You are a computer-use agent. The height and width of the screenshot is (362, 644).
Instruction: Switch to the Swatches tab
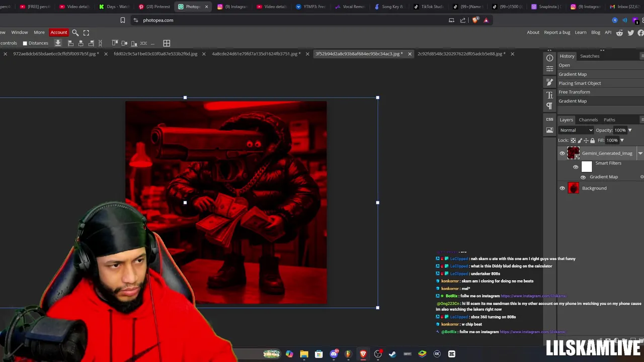(x=590, y=56)
